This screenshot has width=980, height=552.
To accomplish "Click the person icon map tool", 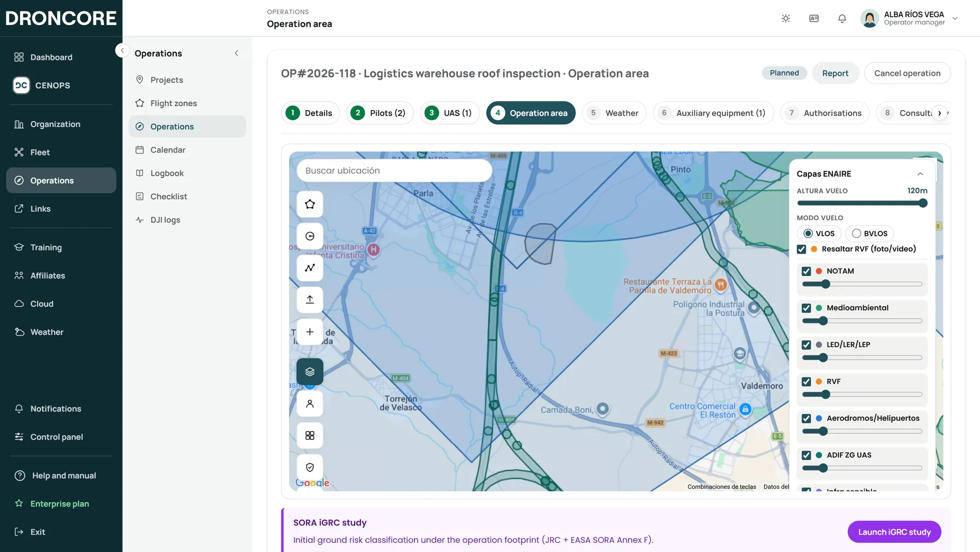I will [x=310, y=404].
